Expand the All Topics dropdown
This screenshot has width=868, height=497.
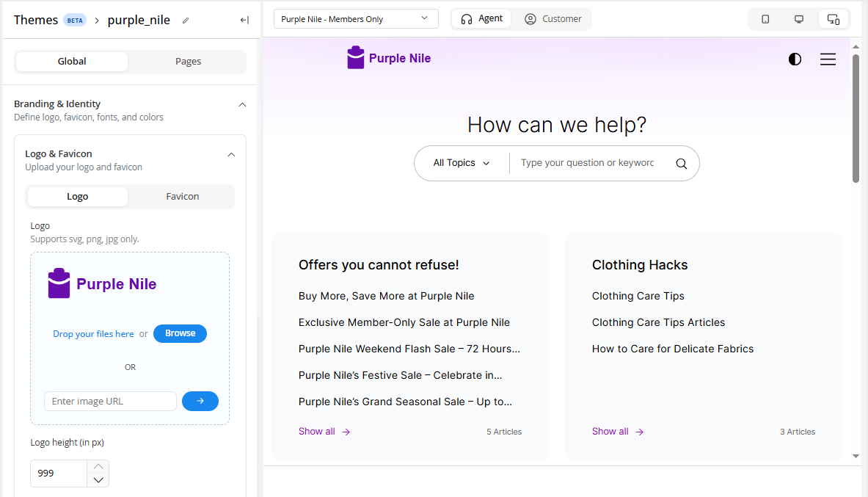click(x=462, y=163)
